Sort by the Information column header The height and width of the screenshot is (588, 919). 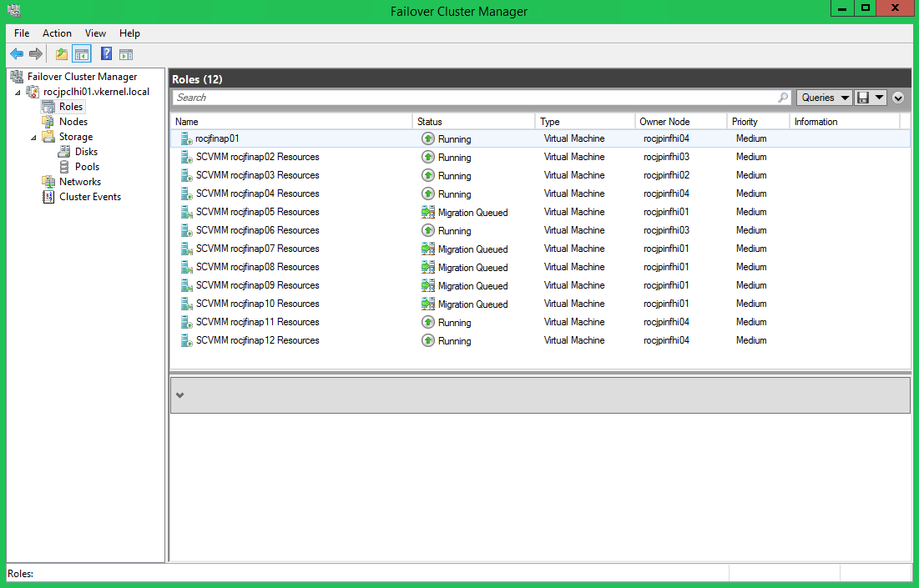[x=845, y=122]
